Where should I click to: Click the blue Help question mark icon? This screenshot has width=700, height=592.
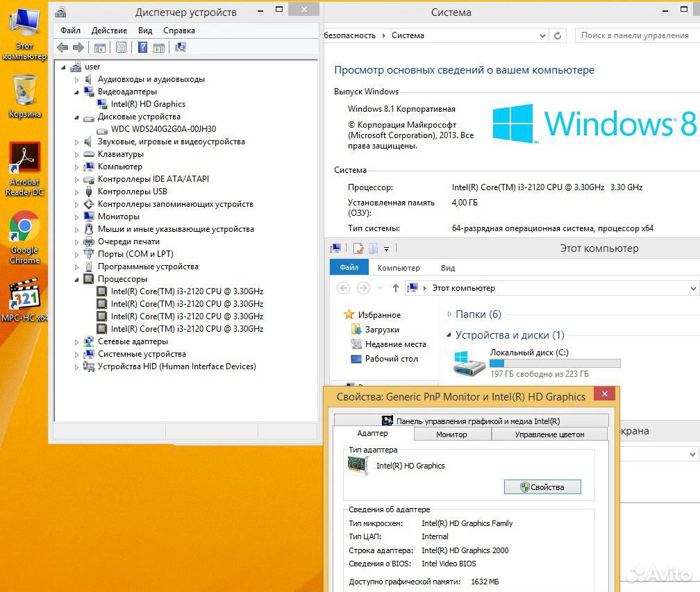[142, 46]
